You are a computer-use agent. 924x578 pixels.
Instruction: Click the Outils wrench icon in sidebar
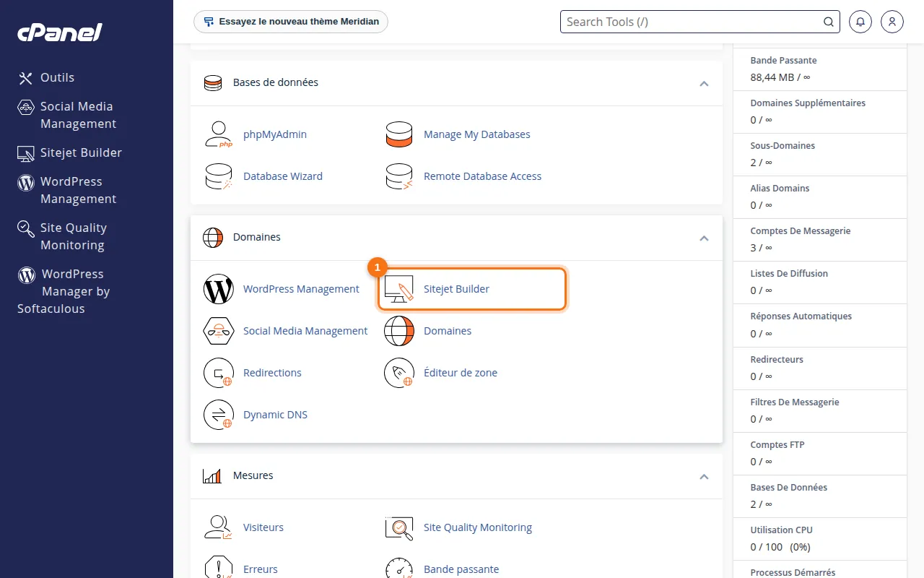(x=26, y=78)
